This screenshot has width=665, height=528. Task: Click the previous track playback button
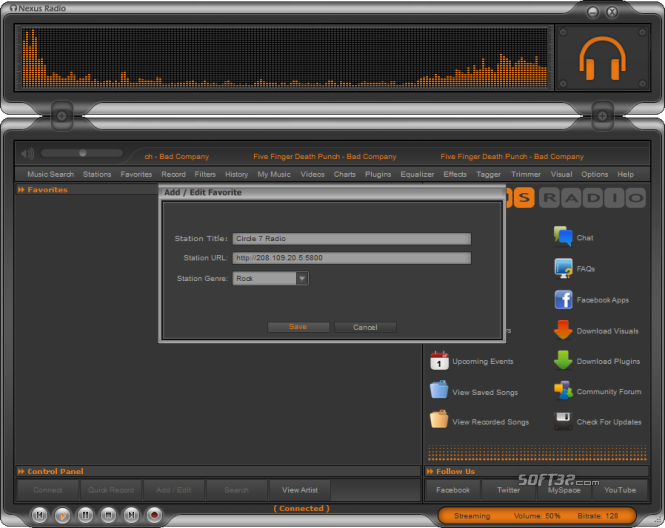pyautogui.click(x=39, y=515)
